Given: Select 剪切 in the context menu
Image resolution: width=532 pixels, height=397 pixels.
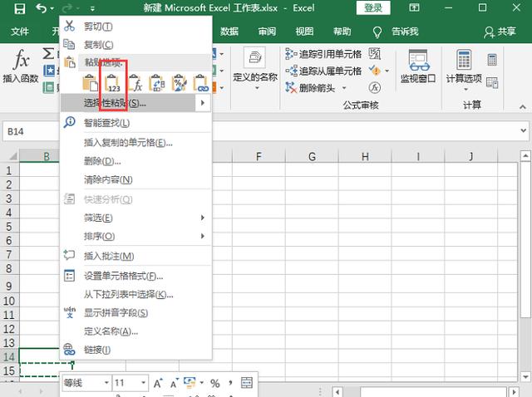Looking at the screenshot, I should (x=135, y=26).
